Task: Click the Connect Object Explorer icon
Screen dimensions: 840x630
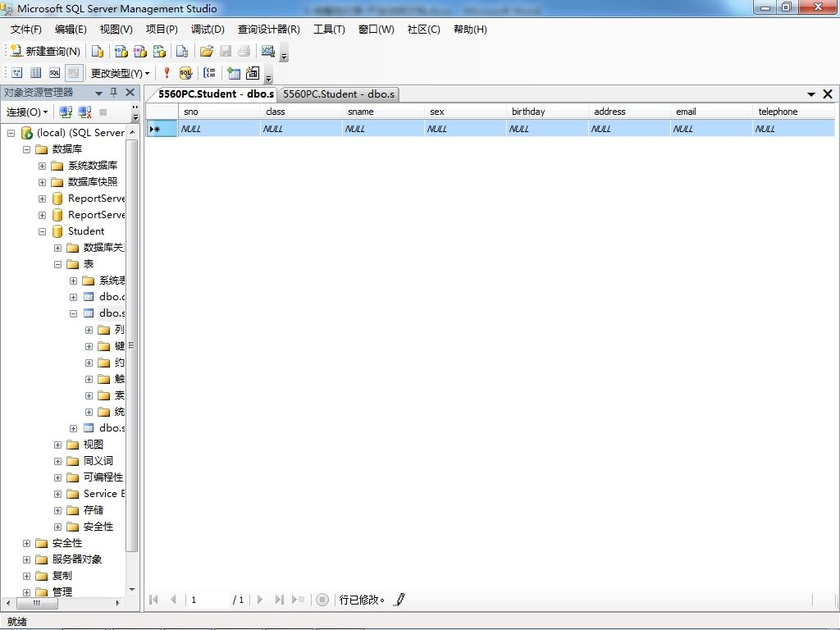Action: coord(66,112)
